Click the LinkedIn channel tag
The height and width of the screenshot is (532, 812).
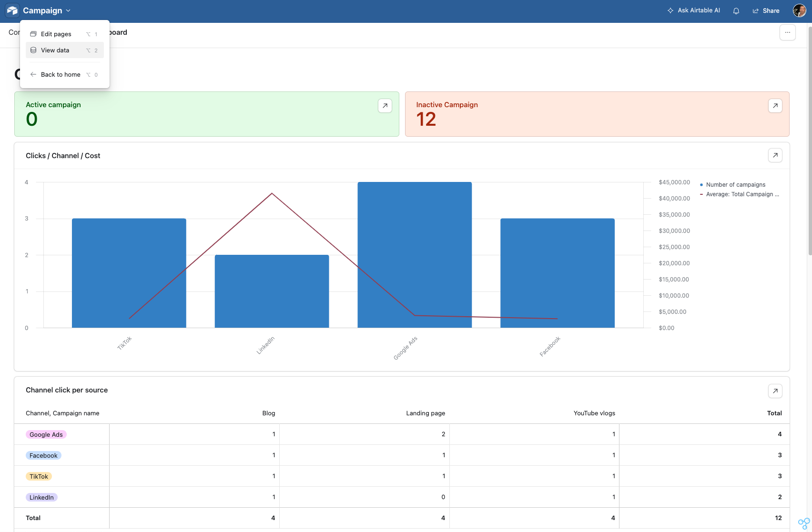(41, 498)
